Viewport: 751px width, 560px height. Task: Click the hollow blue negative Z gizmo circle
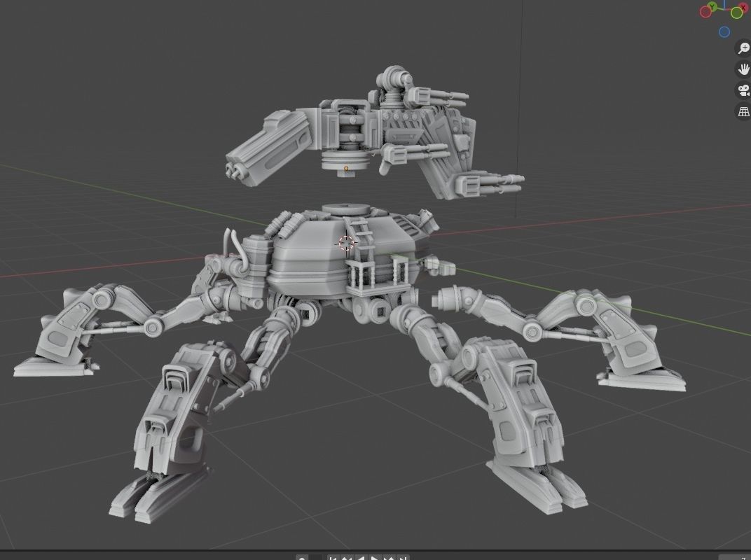(x=724, y=32)
